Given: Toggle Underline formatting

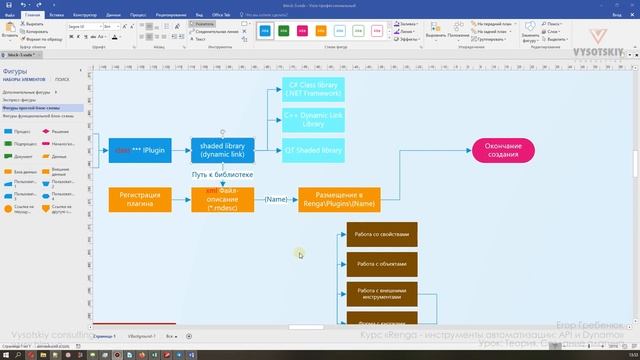Looking at the screenshot, I should [x=86, y=37].
